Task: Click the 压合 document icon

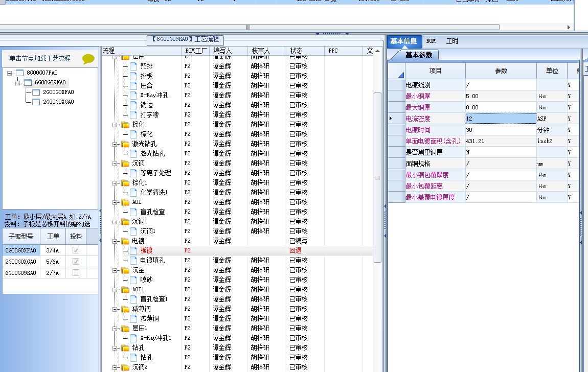Action: (133, 86)
